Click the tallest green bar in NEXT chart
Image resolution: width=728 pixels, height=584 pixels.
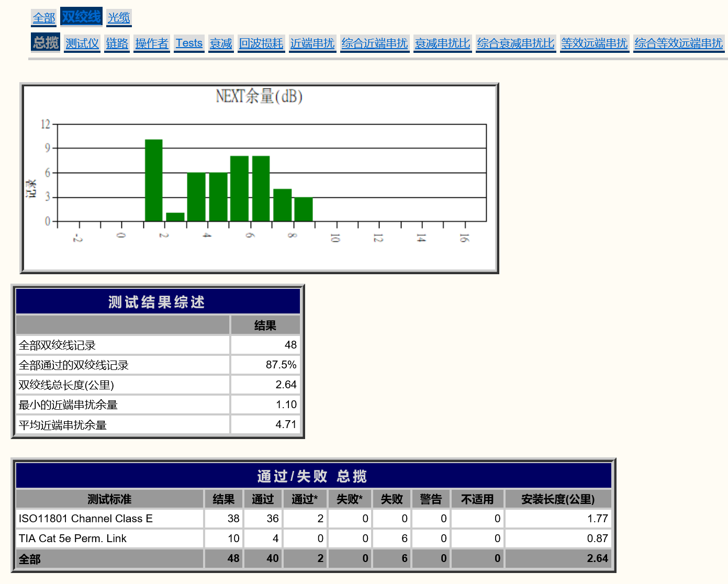click(153, 181)
